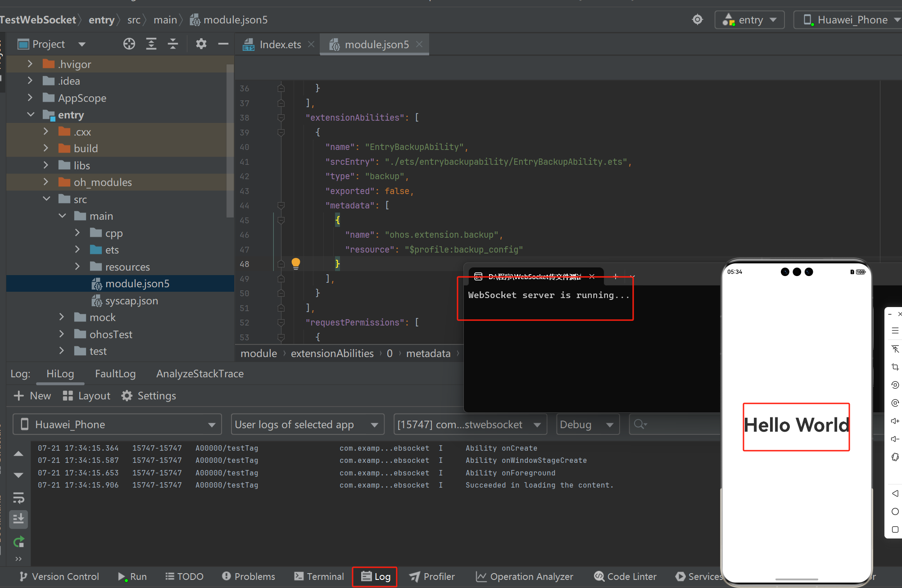Open the Project view dropdown
Screen dimensions: 902x588
pyautogui.click(x=82, y=44)
